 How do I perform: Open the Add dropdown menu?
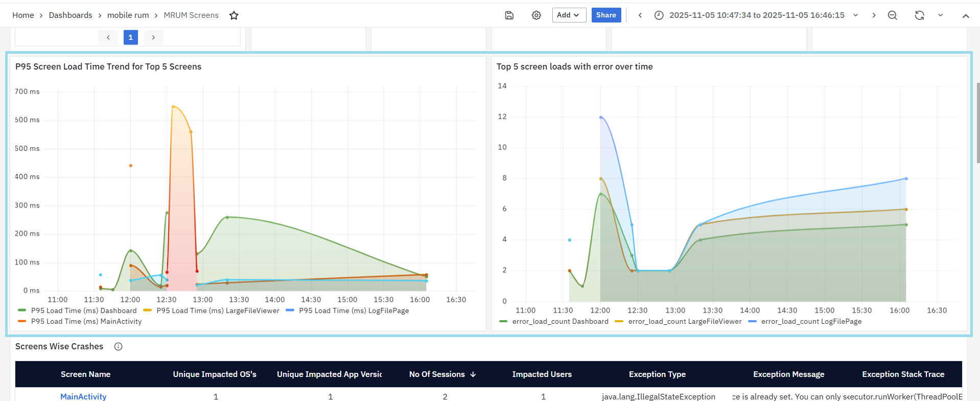pyautogui.click(x=568, y=15)
